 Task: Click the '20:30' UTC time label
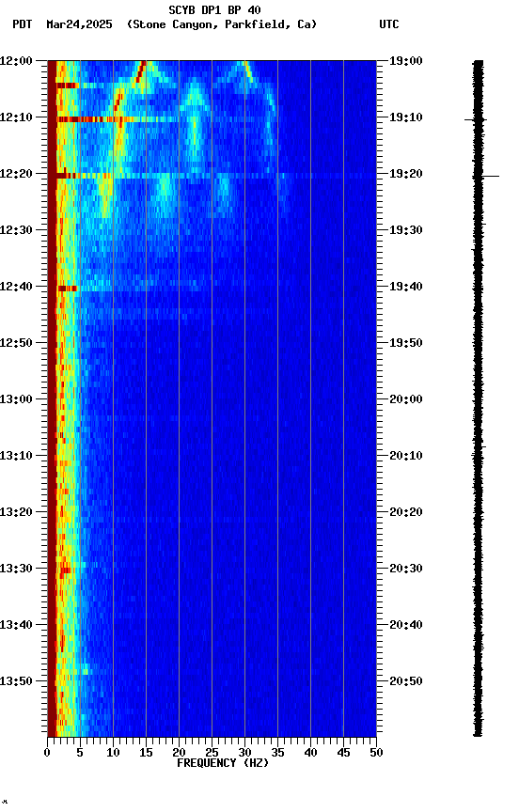click(x=406, y=570)
